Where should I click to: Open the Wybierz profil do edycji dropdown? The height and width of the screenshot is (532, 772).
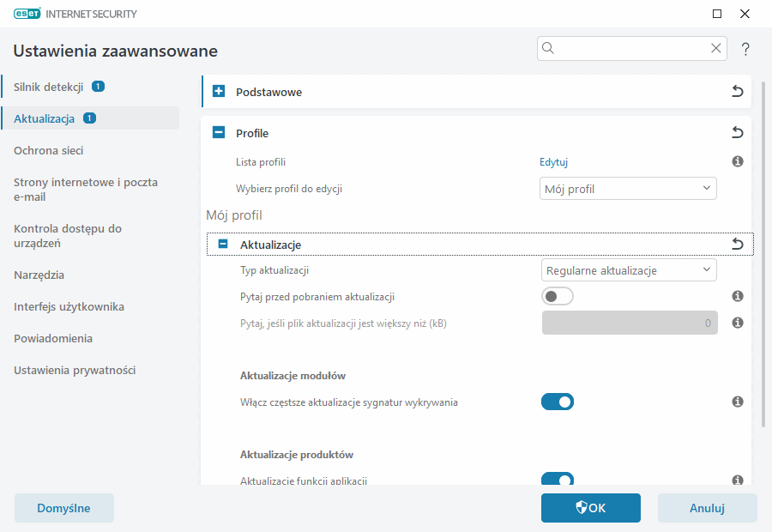[x=628, y=188]
